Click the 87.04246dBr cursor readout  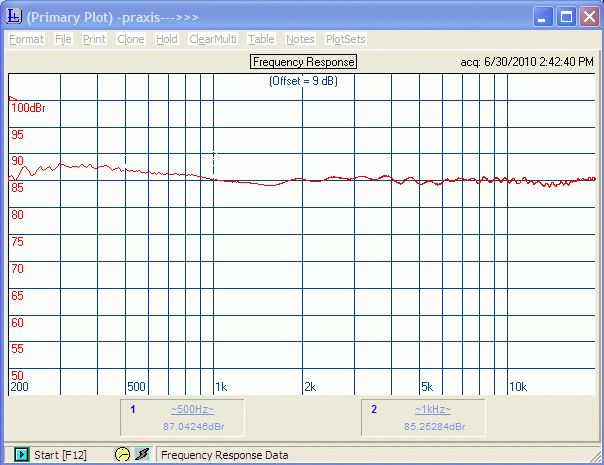pyautogui.click(x=194, y=426)
